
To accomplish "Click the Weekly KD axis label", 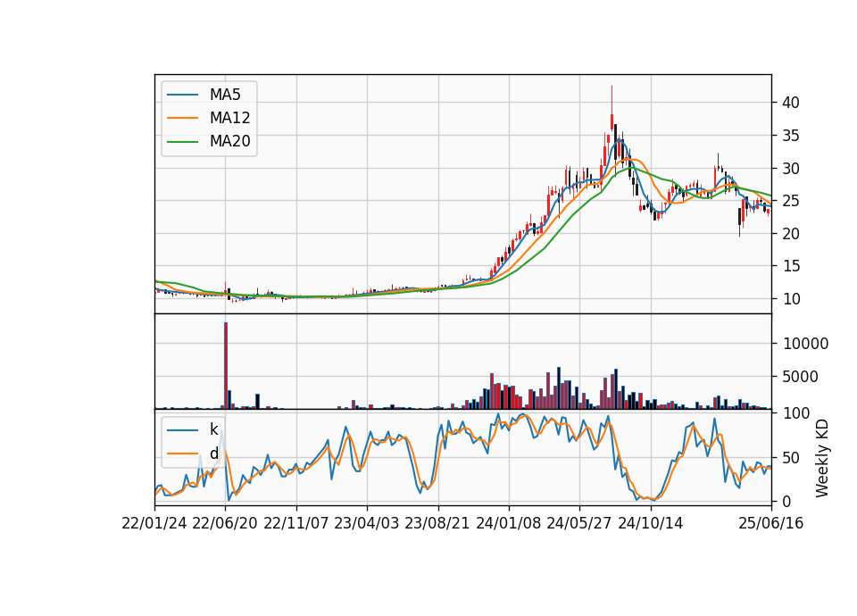I will pos(822,458).
